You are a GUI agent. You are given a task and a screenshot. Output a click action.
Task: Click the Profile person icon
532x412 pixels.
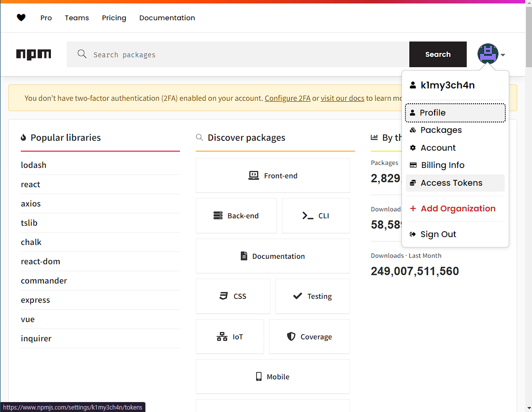click(412, 113)
